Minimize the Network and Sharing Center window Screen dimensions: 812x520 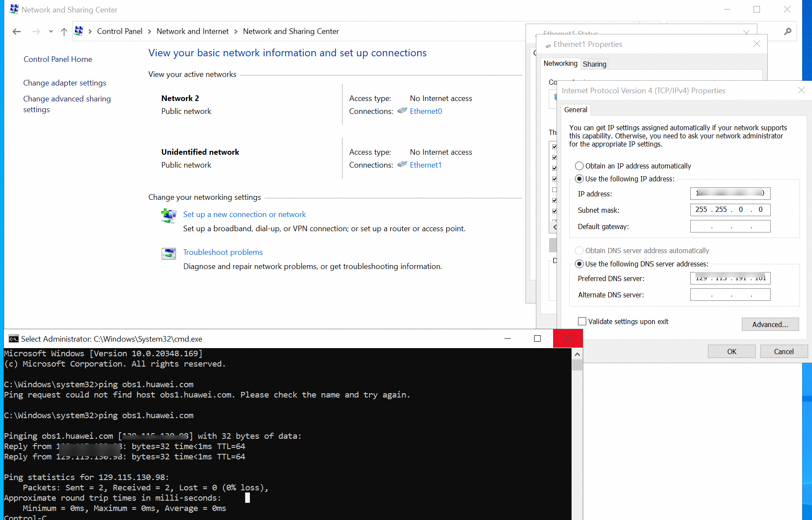[x=727, y=9]
